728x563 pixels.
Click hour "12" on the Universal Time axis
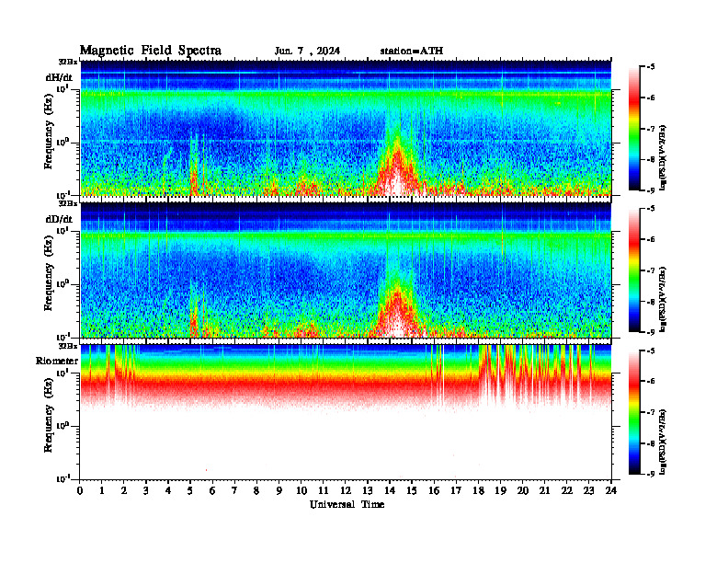pyautogui.click(x=346, y=491)
